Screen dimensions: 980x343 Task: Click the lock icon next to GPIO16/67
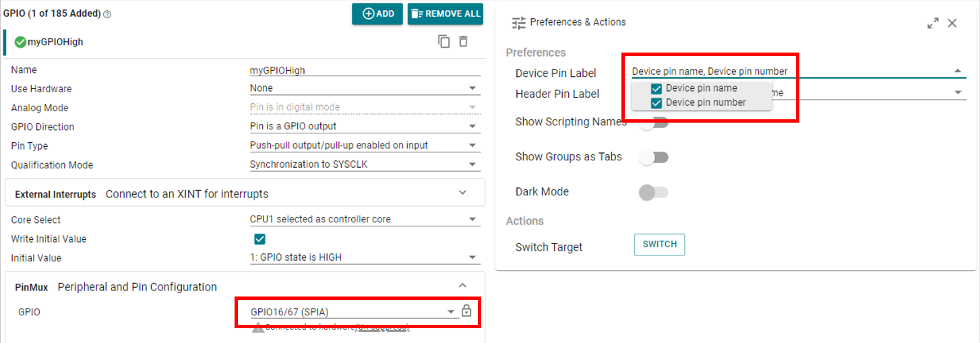coord(466,311)
